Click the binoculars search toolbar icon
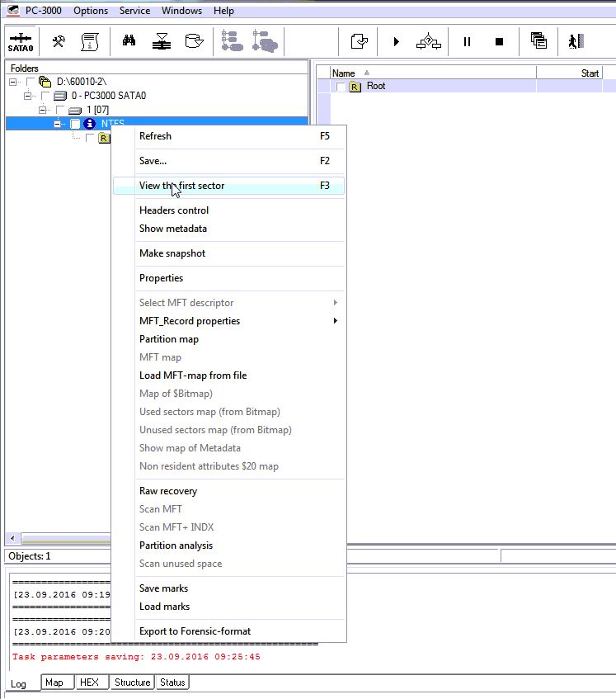The height and width of the screenshot is (699, 616). point(129,41)
